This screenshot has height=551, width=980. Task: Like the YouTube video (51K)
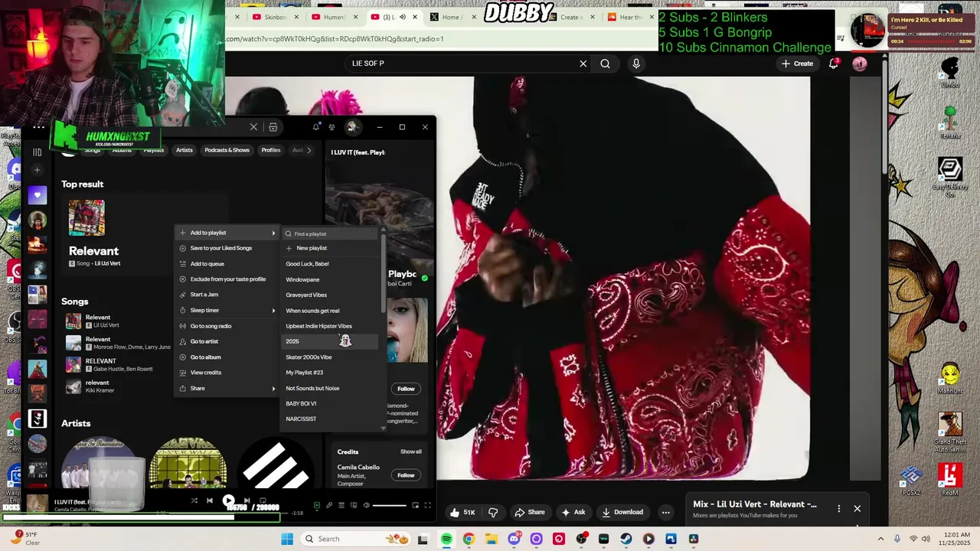tap(462, 512)
